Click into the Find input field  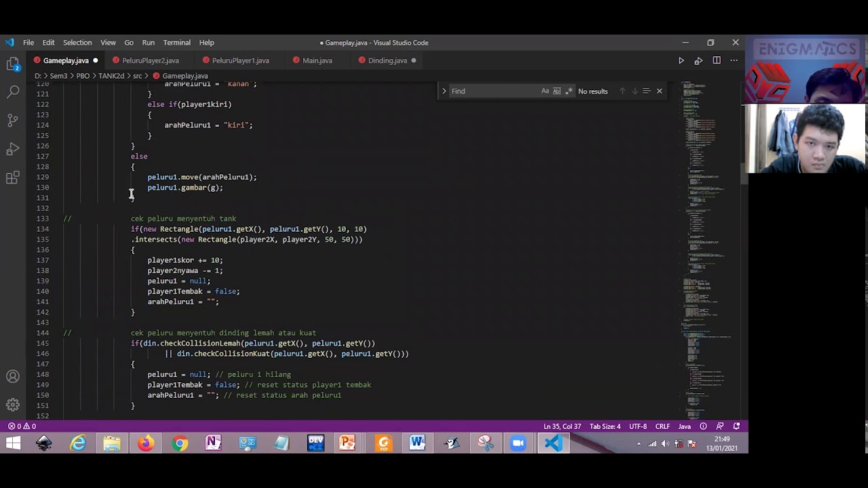[x=494, y=91]
